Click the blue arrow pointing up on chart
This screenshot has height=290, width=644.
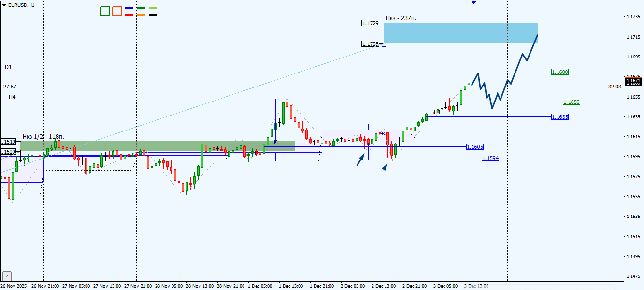[x=360, y=160]
